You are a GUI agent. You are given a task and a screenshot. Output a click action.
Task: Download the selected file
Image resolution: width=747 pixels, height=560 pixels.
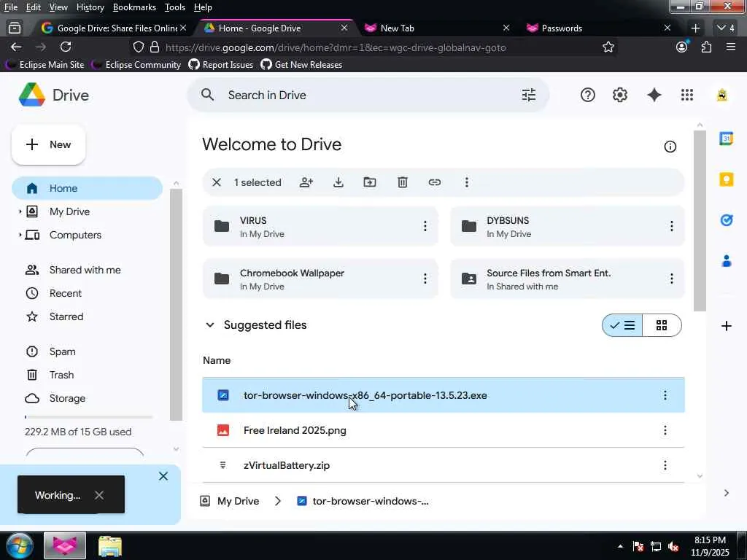338,182
